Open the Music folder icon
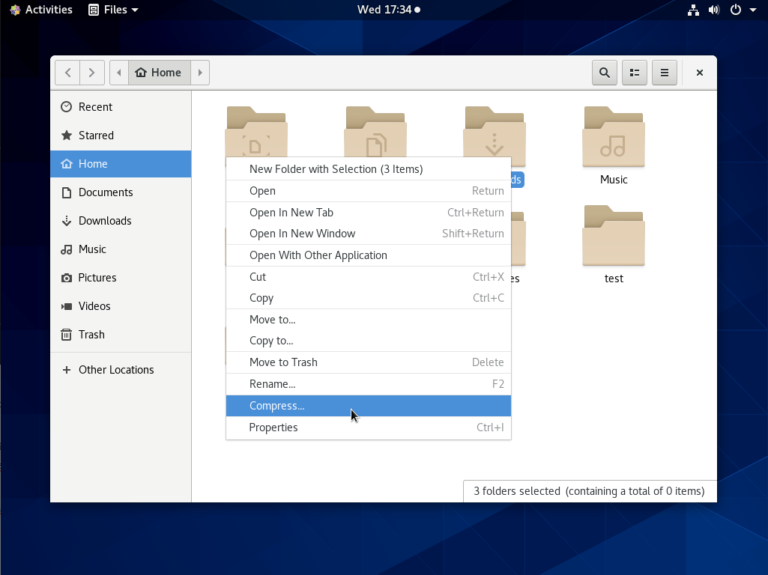 [613, 136]
